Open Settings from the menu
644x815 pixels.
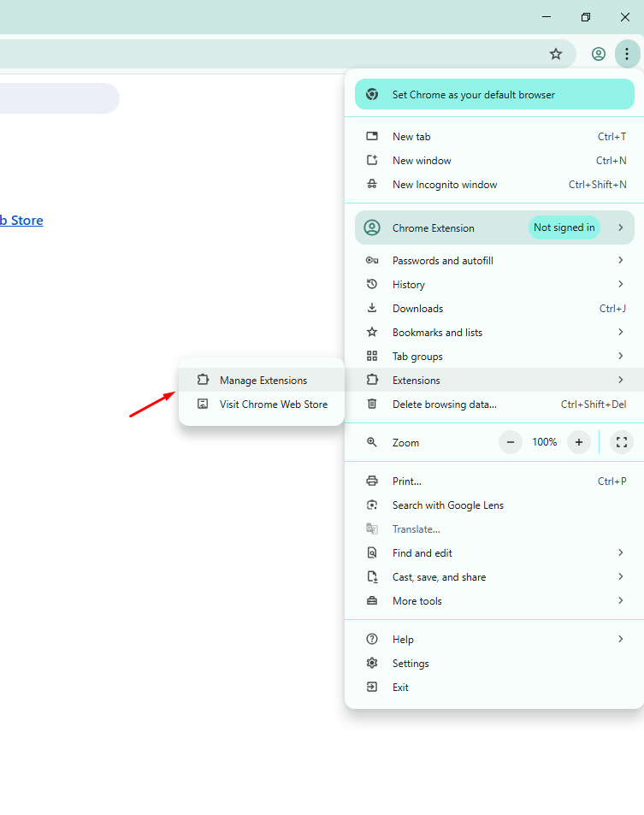tap(494, 664)
